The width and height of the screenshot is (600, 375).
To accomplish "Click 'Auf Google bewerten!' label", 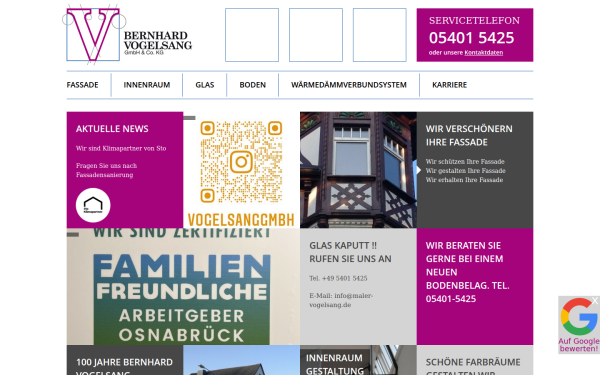I will (x=579, y=345).
